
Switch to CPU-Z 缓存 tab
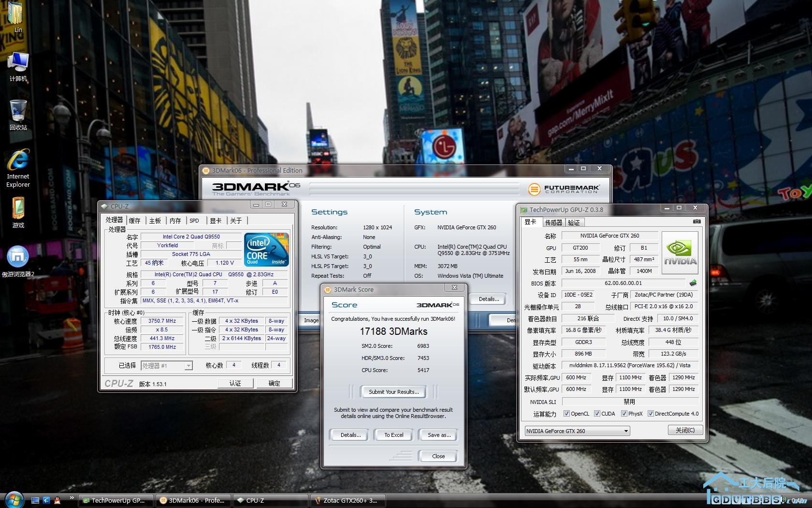(x=135, y=221)
